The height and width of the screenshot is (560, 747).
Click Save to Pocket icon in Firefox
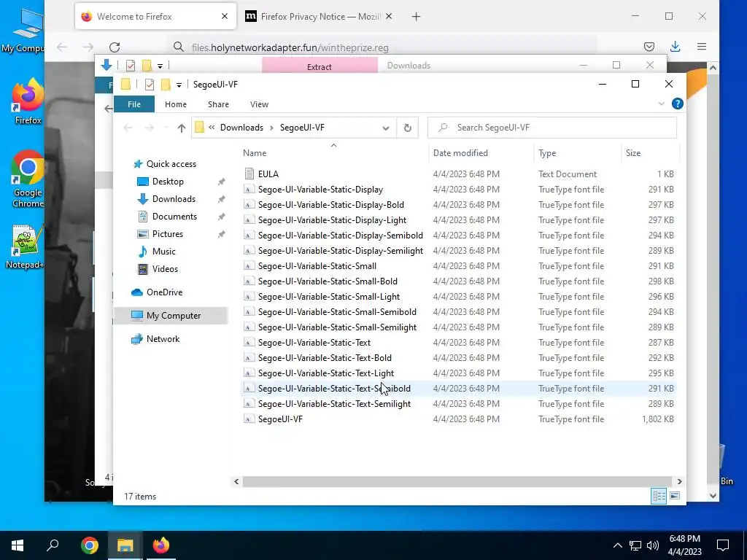coord(649,47)
